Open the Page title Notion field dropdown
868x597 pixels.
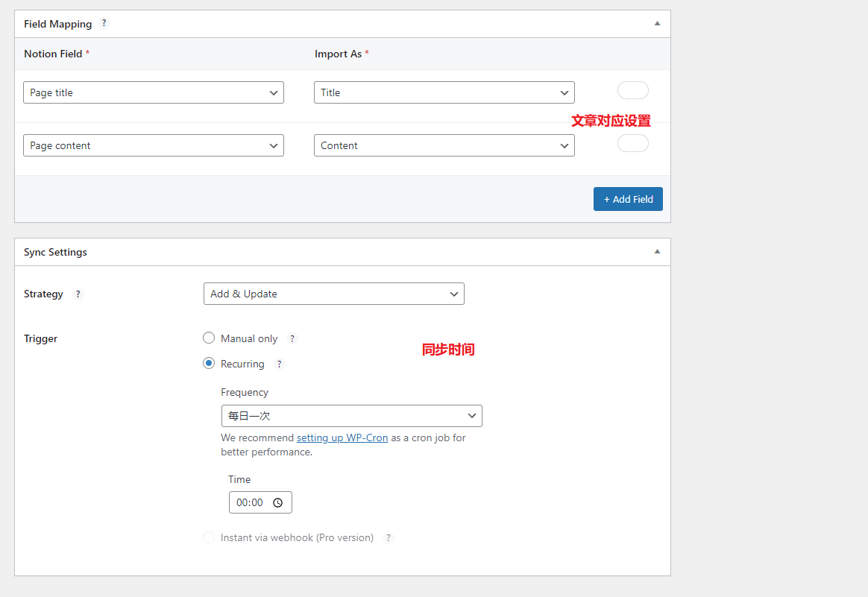pos(154,92)
